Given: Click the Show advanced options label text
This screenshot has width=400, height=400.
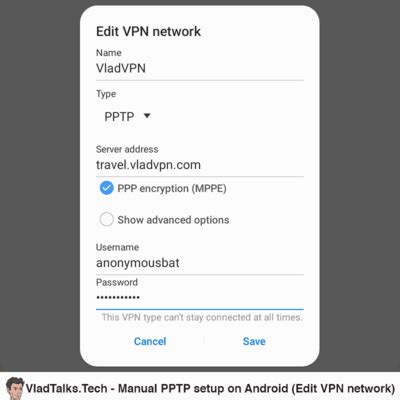Looking at the screenshot, I should [x=173, y=220].
